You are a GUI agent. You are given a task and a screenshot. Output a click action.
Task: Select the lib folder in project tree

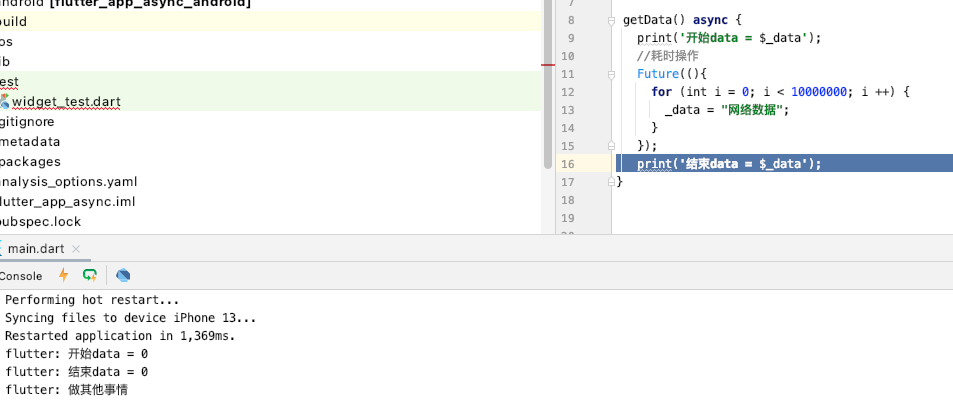coord(5,62)
